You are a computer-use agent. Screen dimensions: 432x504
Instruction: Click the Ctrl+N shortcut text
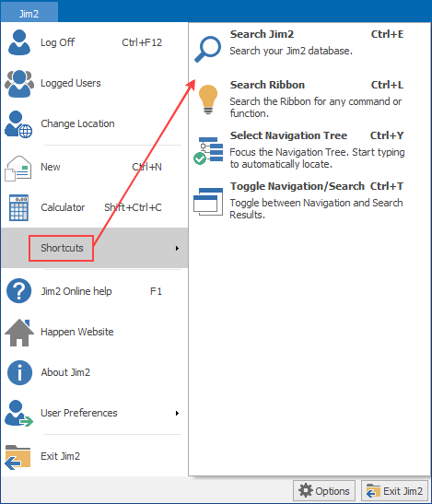tap(146, 167)
